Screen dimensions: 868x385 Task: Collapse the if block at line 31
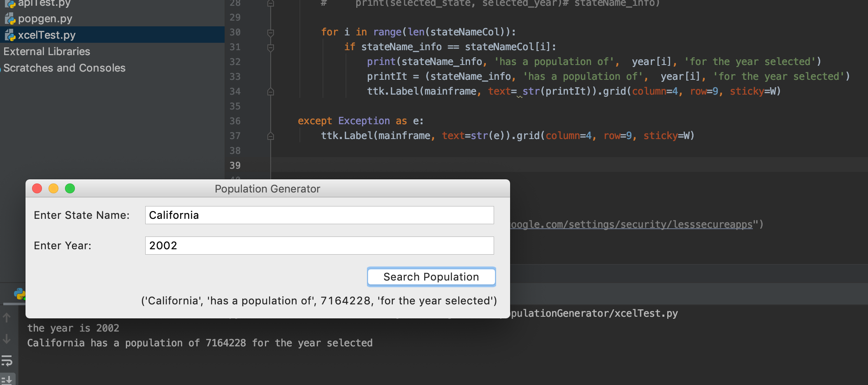[x=270, y=47]
